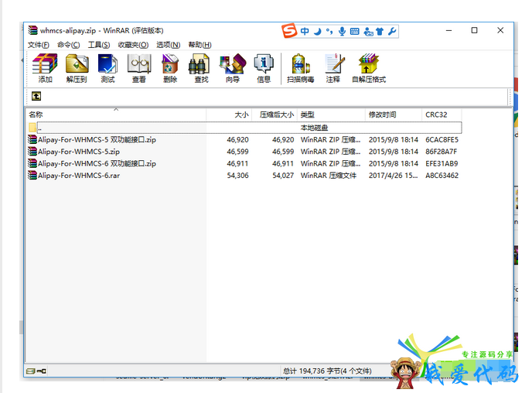Image resolution: width=532 pixels, height=393 pixels.
Task: Sort by the 类型 column header
Action: point(331,114)
